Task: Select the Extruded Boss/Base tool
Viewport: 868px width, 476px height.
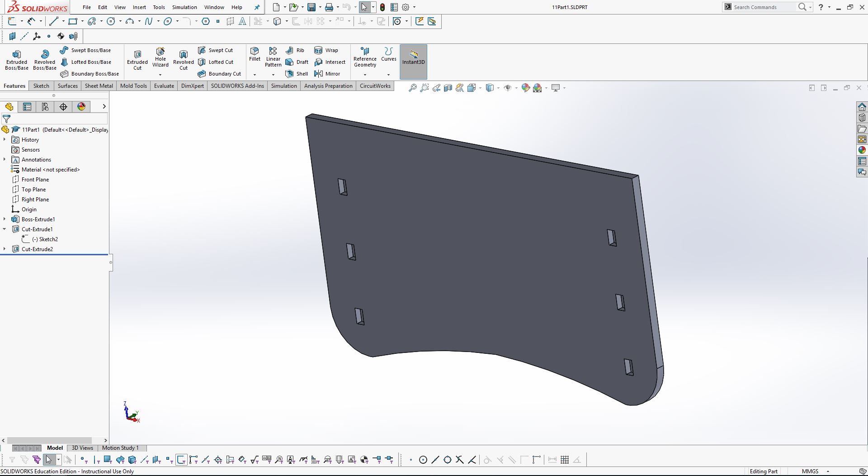Action: [17, 60]
